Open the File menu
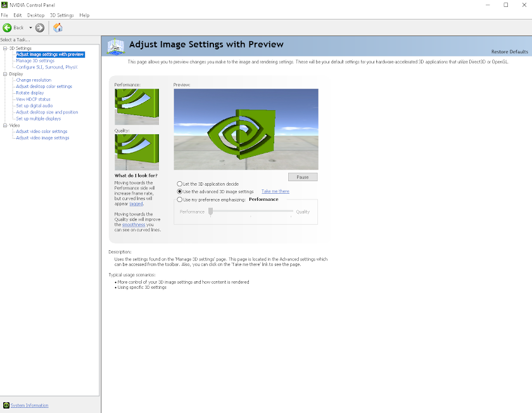 tap(4, 15)
